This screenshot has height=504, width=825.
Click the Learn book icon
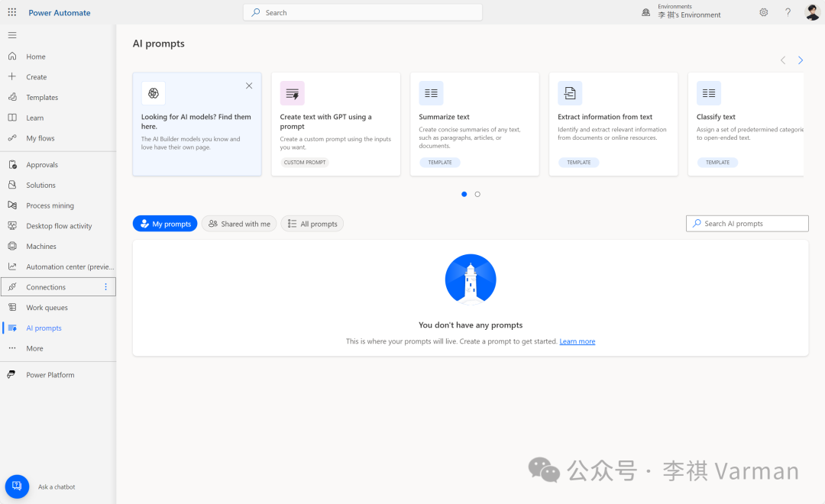point(12,118)
